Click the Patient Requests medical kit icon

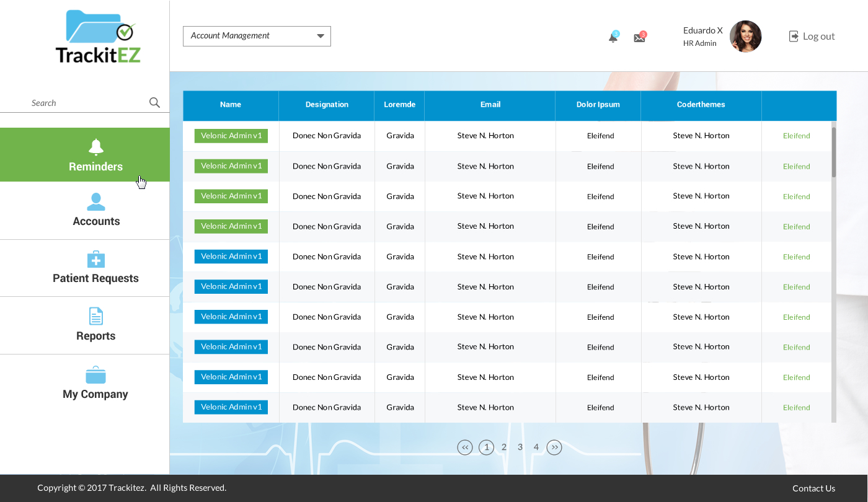96,259
